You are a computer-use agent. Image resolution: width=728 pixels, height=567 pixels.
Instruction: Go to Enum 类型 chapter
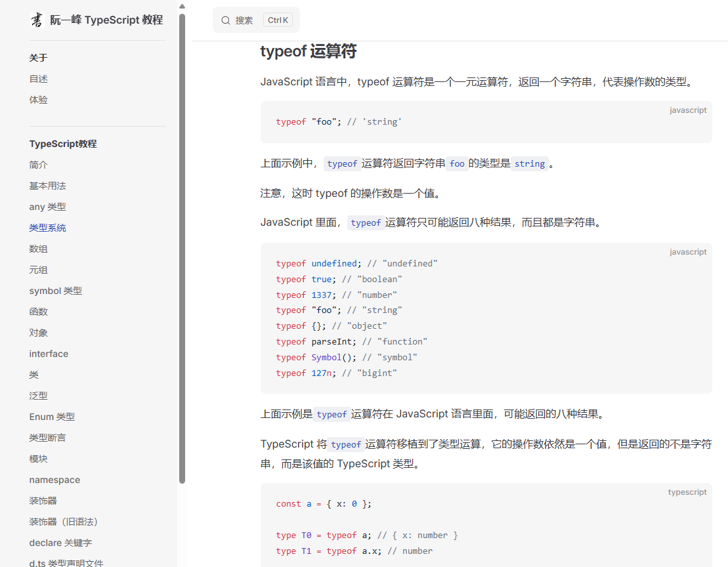coord(52,417)
